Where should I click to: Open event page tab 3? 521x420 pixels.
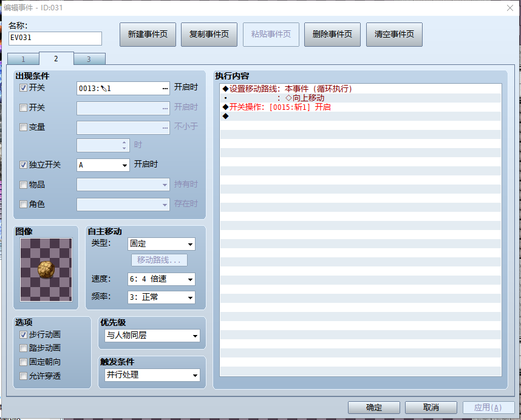click(89, 59)
